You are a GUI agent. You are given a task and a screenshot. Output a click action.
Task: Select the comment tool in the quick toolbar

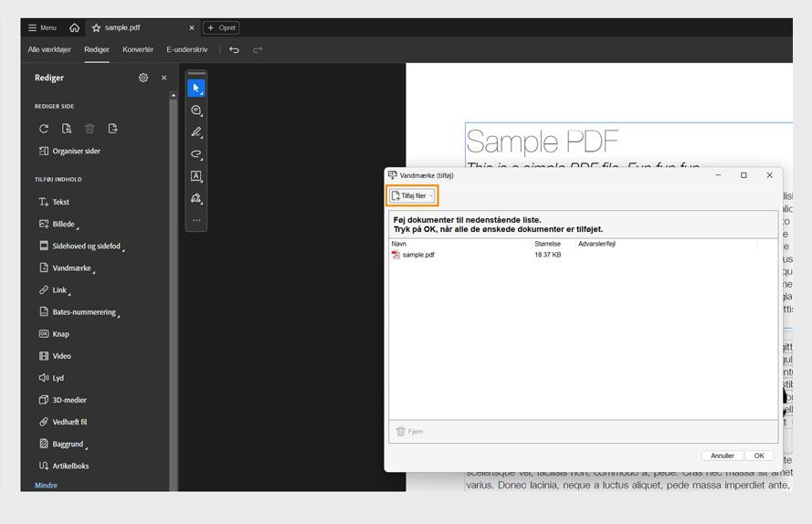[196, 110]
